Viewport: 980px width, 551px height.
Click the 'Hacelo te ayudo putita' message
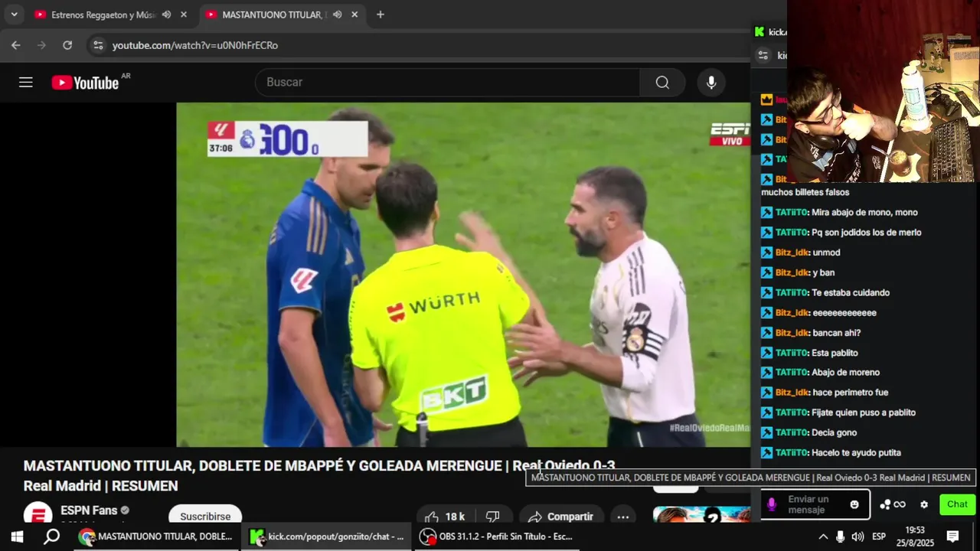pos(856,452)
